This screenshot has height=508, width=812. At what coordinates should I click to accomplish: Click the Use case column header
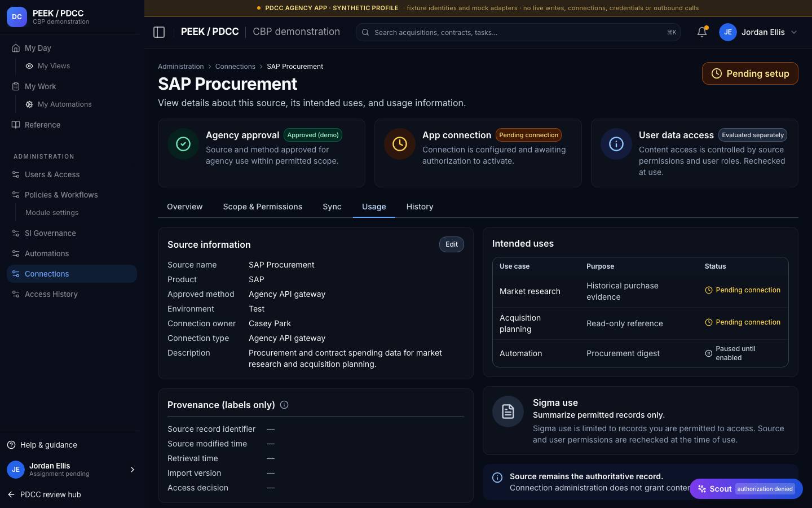tap(515, 266)
